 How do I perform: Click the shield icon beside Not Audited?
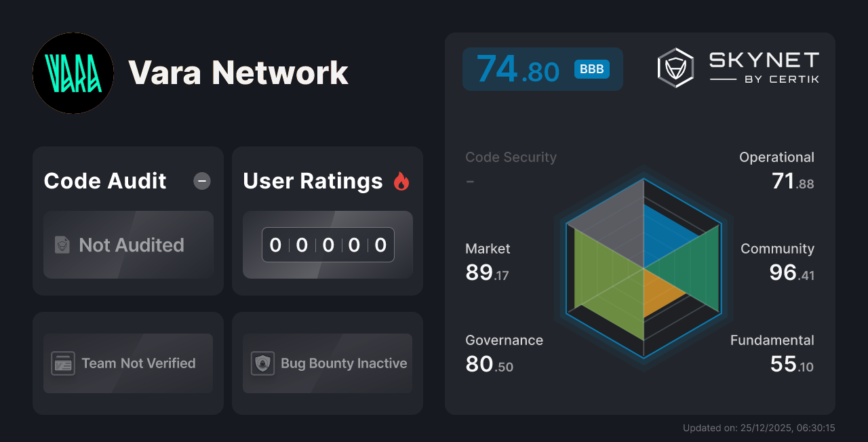62,245
